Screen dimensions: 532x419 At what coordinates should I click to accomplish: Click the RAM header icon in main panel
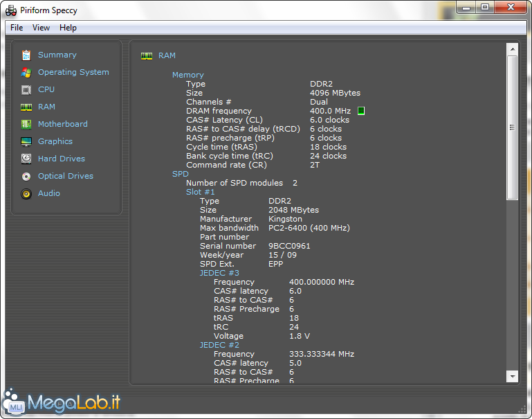pos(147,56)
